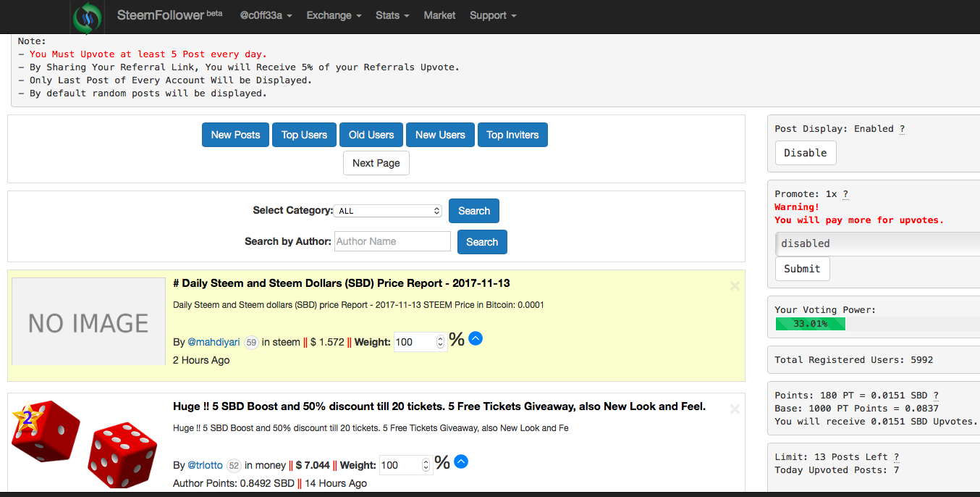Show Old Users
The width and height of the screenshot is (980, 497).
pyautogui.click(x=371, y=135)
